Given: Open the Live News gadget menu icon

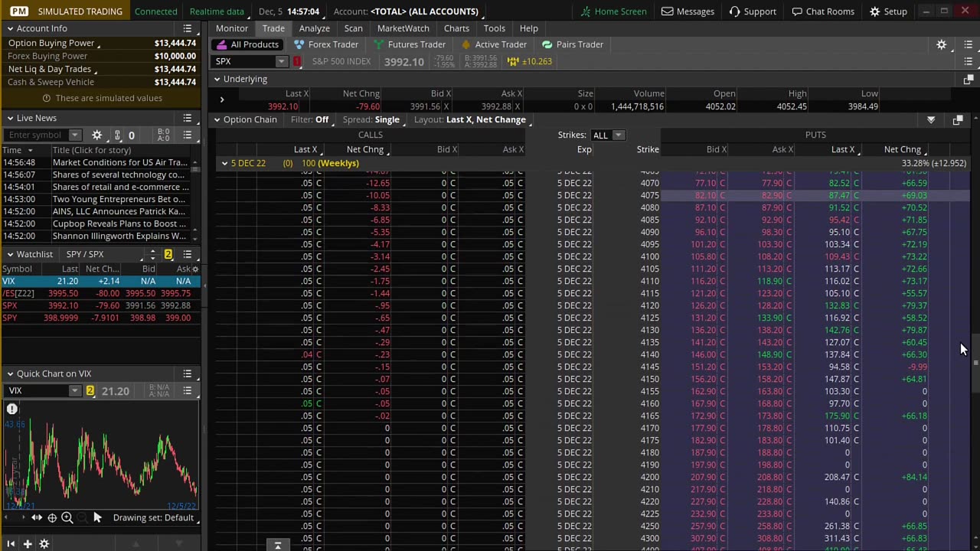Looking at the screenshot, I should [x=188, y=118].
